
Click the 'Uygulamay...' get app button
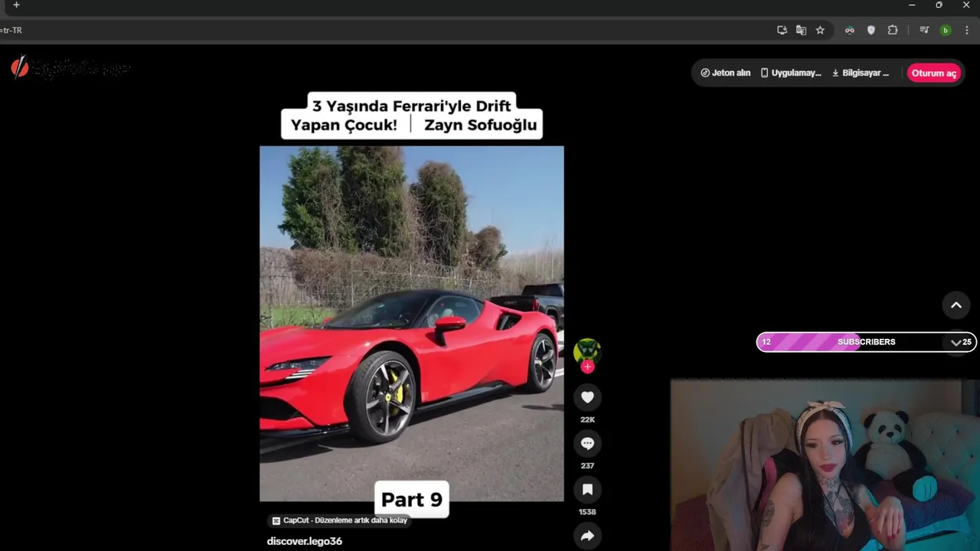coord(791,73)
